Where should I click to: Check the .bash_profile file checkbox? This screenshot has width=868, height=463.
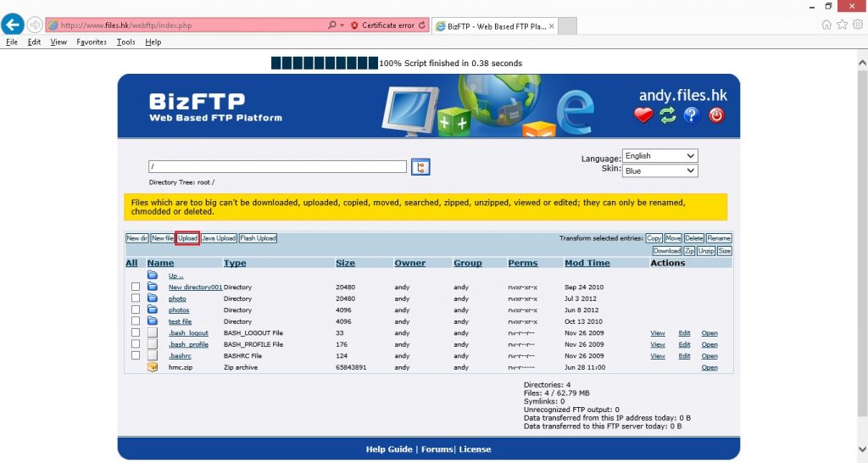click(135, 344)
